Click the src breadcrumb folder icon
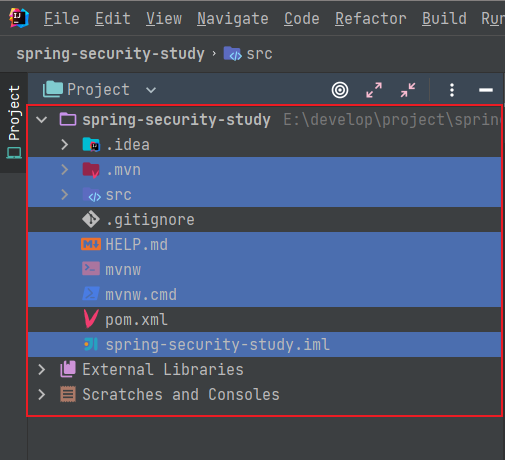This screenshot has width=505, height=460. pyautogui.click(x=233, y=54)
